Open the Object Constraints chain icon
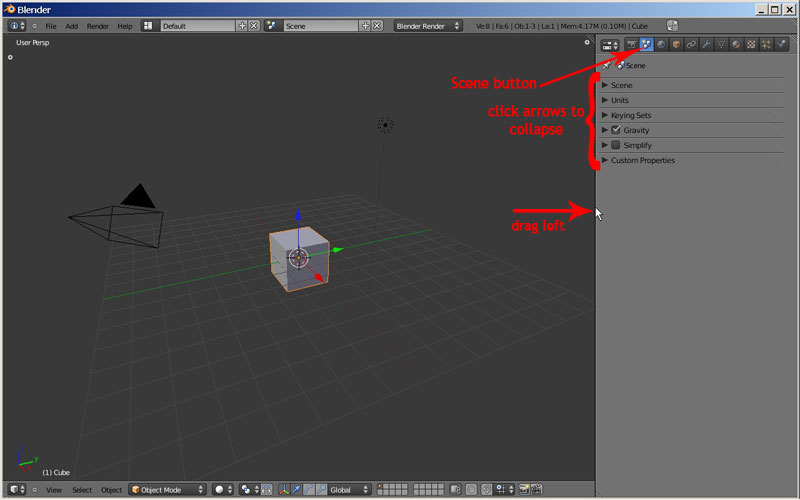This screenshot has height=500, width=800. coord(692,45)
